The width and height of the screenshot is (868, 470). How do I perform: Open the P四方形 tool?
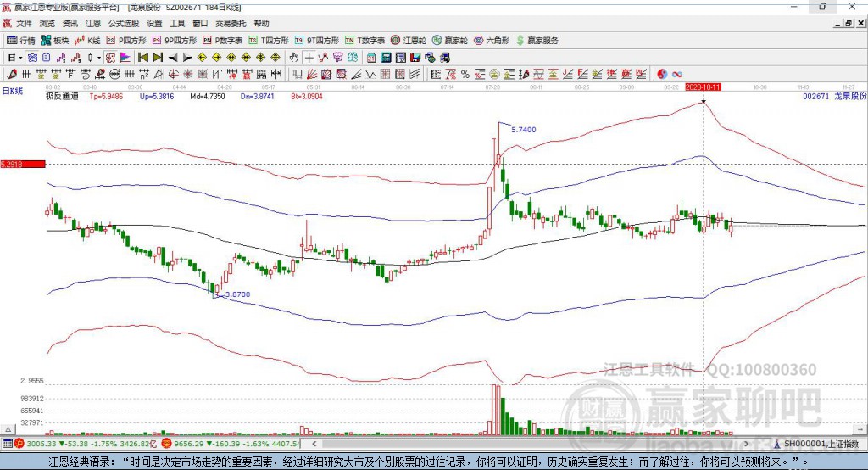[126, 41]
